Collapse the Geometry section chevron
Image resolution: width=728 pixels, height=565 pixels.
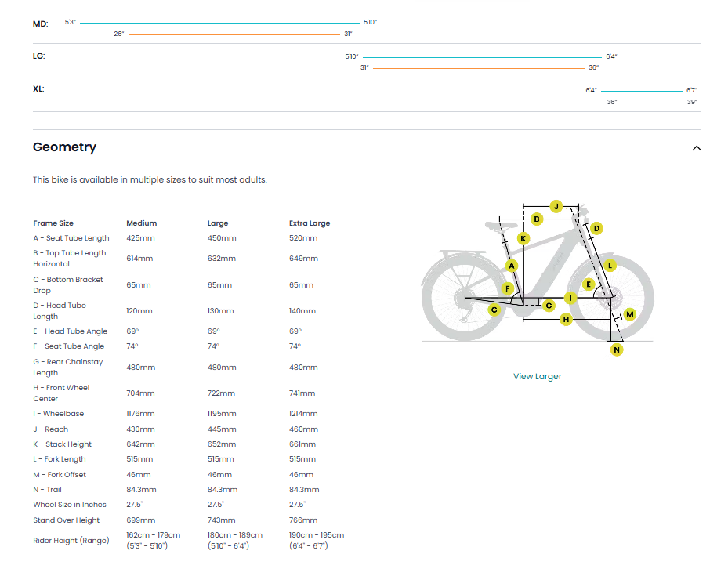pyautogui.click(x=696, y=148)
